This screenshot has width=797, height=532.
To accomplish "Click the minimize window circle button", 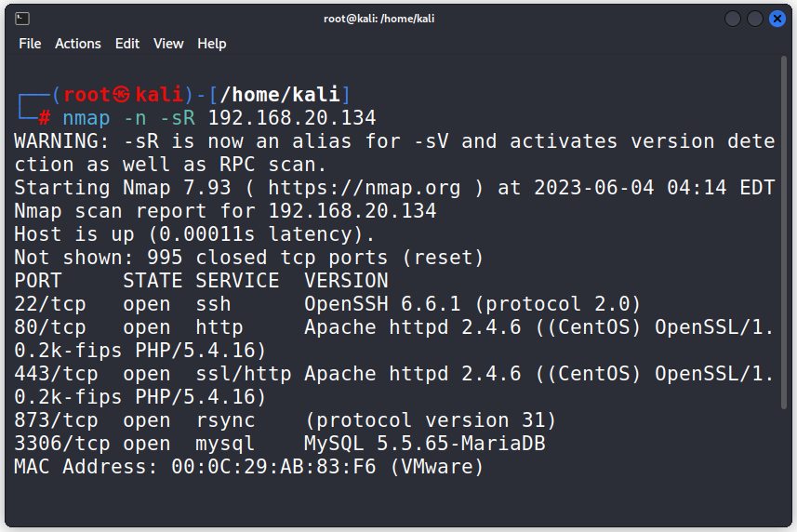I will (733, 19).
